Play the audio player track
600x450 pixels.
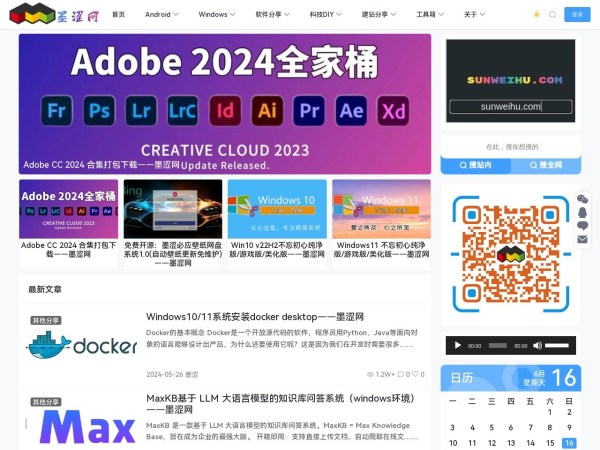(457, 346)
